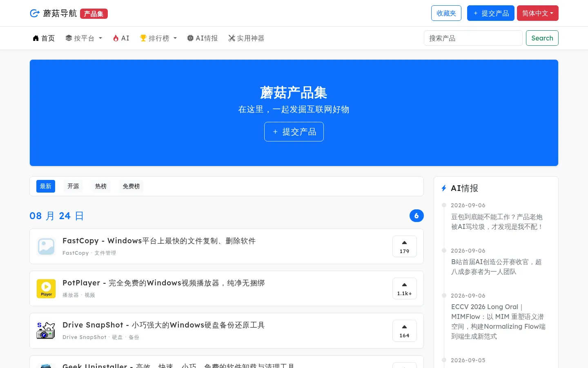The image size is (588, 368).
Task: Open the B站首届AI创造公开赛 news article
Action: [x=497, y=267]
